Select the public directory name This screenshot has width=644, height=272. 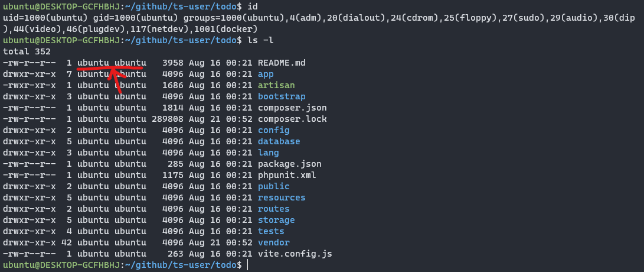click(x=273, y=186)
